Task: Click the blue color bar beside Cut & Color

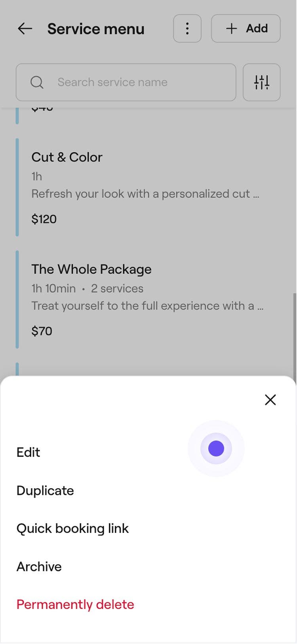Action: [x=17, y=187]
